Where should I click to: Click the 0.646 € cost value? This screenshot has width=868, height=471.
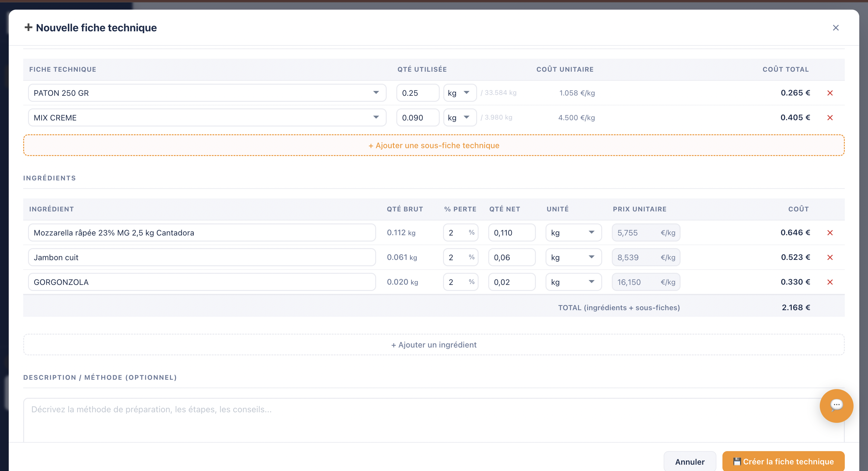tap(795, 232)
